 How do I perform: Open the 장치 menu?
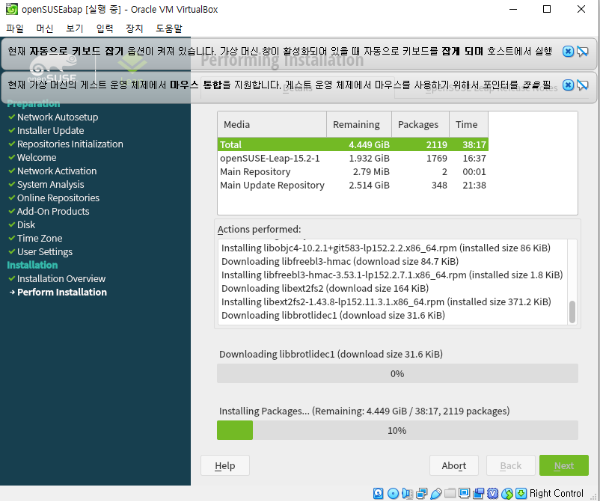[134, 28]
